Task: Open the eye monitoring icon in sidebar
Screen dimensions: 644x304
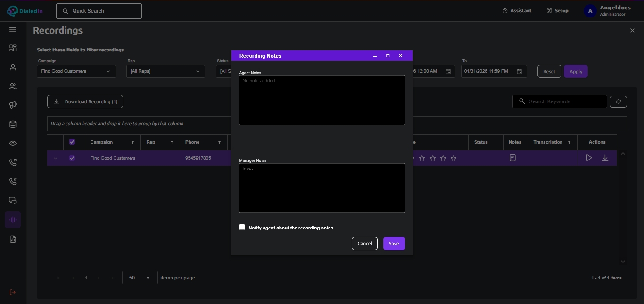Action: click(13, 144)
